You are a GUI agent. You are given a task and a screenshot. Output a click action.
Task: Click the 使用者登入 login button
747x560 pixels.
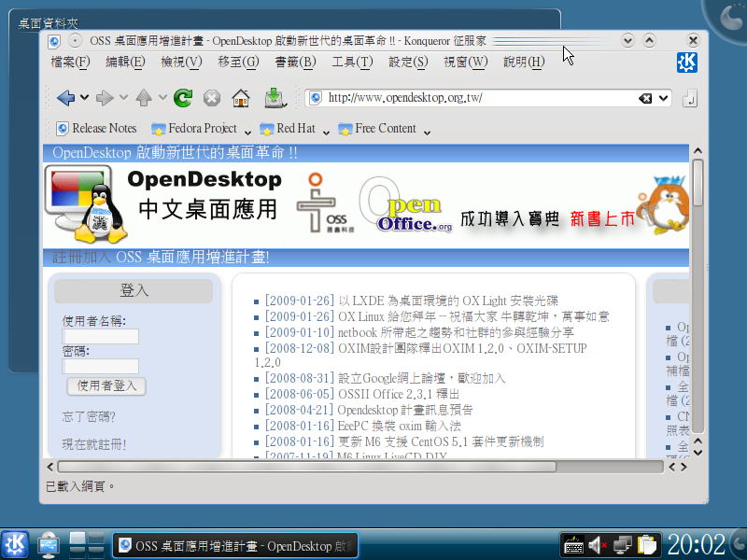[106, 385]
